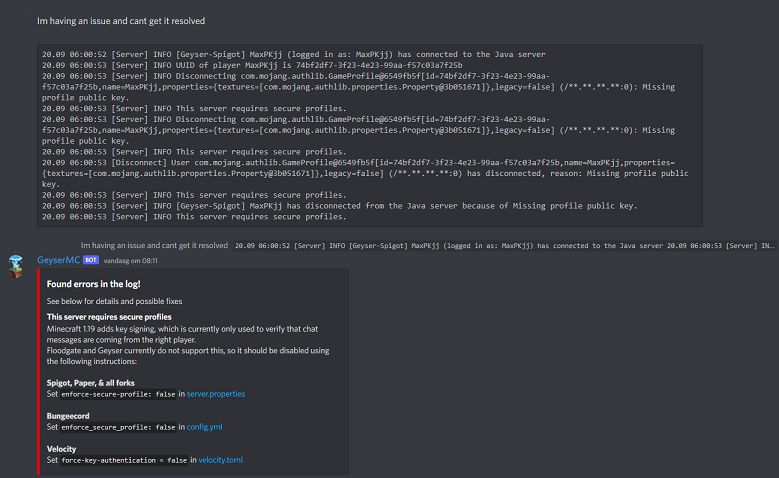Open the config.yml link
Image resolution: width=779 pixels, height=478 pixels.
[x=205, y=427]
